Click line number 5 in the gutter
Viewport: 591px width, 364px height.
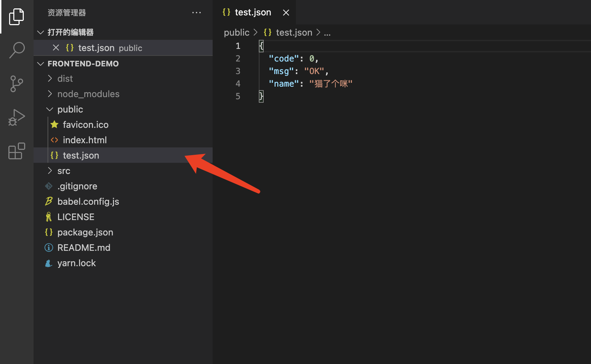click(238, 96)
